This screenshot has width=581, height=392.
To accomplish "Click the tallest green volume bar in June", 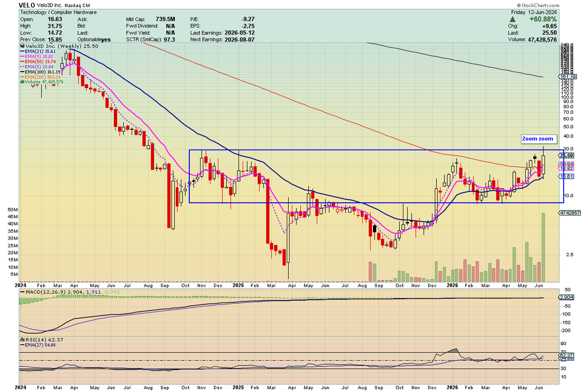I will pyautogui.click(x=544, y=247).
